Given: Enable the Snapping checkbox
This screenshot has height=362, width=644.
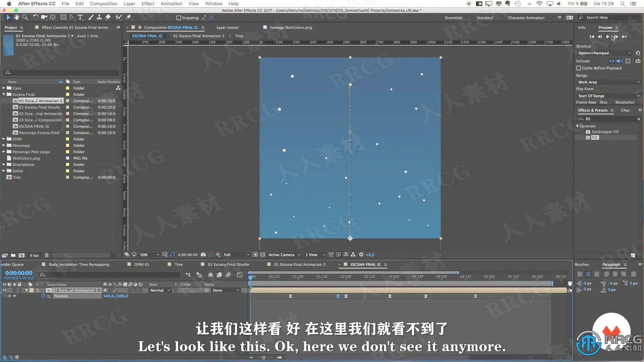Looking at the screenshot, I should [179, 18].
